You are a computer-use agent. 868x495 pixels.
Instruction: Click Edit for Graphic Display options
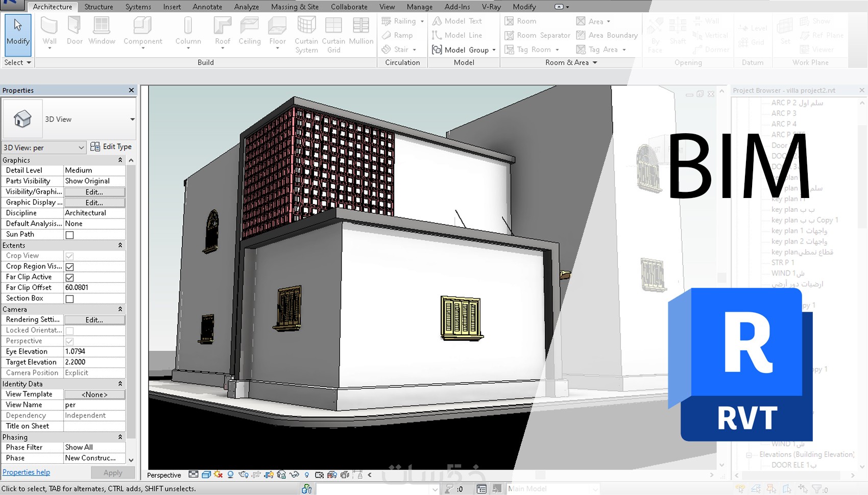[94, 203]
